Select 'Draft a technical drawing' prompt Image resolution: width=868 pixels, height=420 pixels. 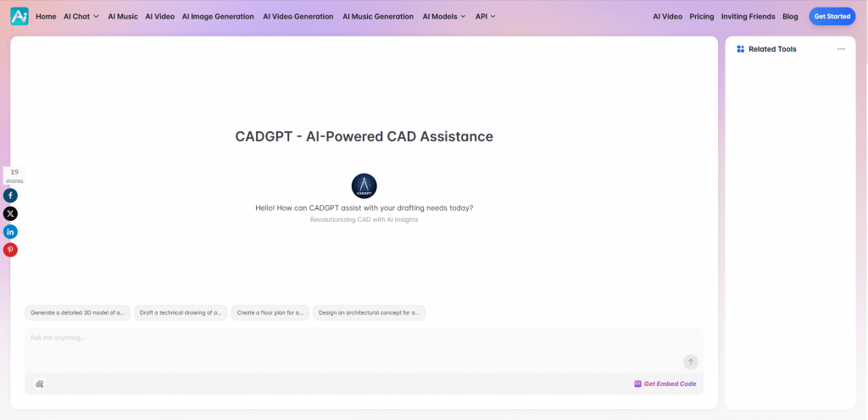pyautogui.click(x=181, y=312)
